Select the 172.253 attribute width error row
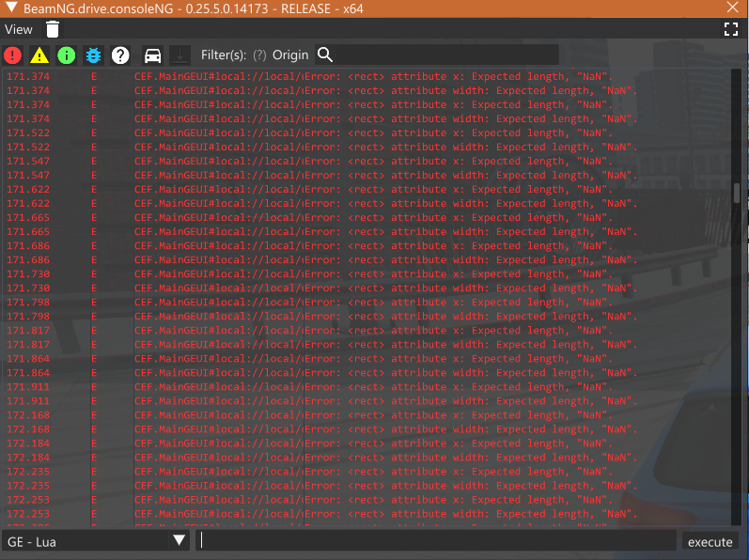This screenshot has height=560, width=749. 367,514
